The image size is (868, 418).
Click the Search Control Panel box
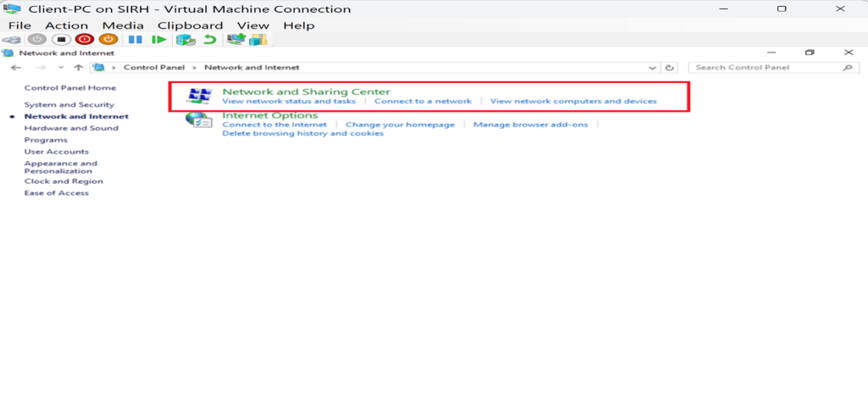[767, 68]
